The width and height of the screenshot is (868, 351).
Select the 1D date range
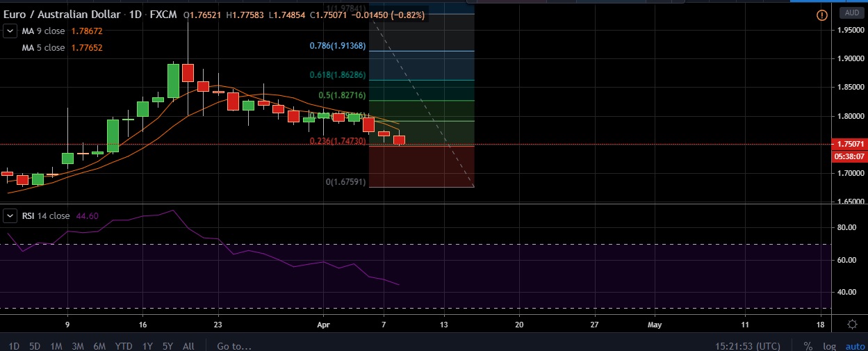point(13,345)
